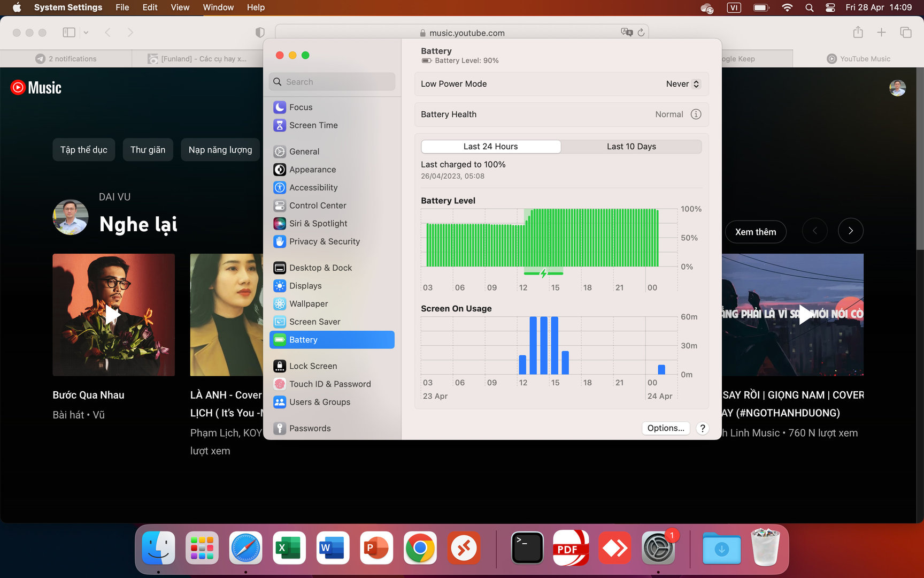Switch to the YouTube Music tab

click(x=859, y=59)
